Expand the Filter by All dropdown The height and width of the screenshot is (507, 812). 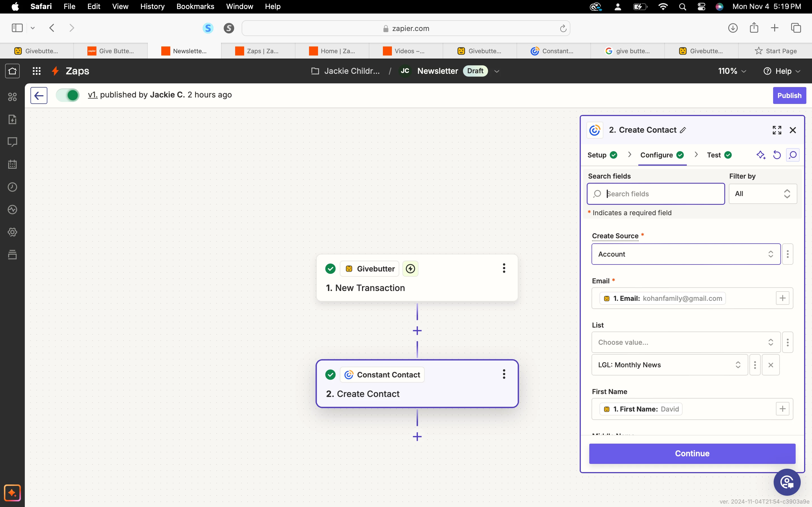pos(762,194)
